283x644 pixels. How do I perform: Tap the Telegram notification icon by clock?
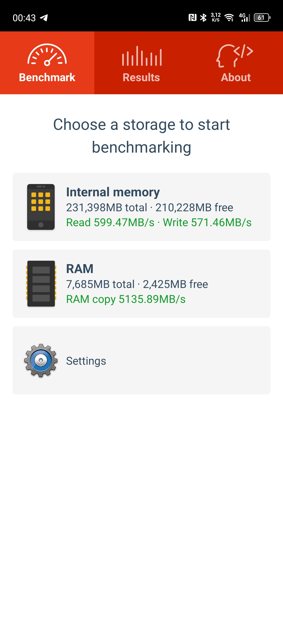click(x=44, y=18)
